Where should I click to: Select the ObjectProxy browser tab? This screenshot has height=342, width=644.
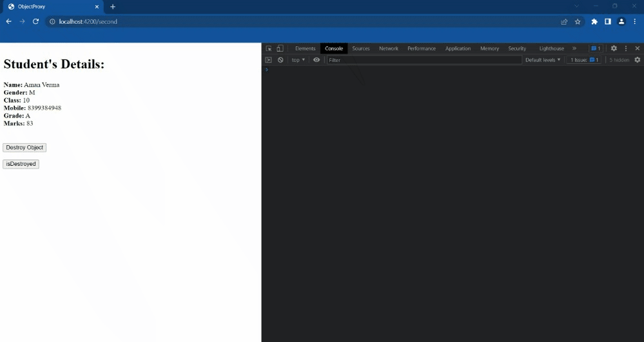pyautogui.click(x=52, y=6)
